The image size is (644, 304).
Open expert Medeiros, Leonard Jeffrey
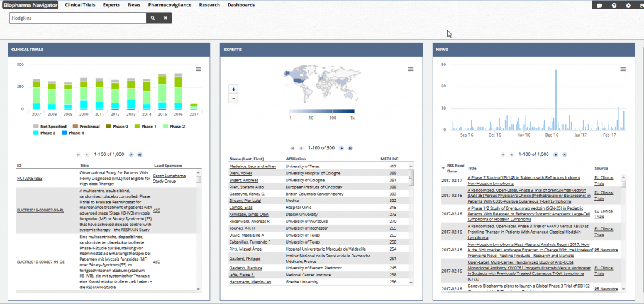(x=252, y=166)
